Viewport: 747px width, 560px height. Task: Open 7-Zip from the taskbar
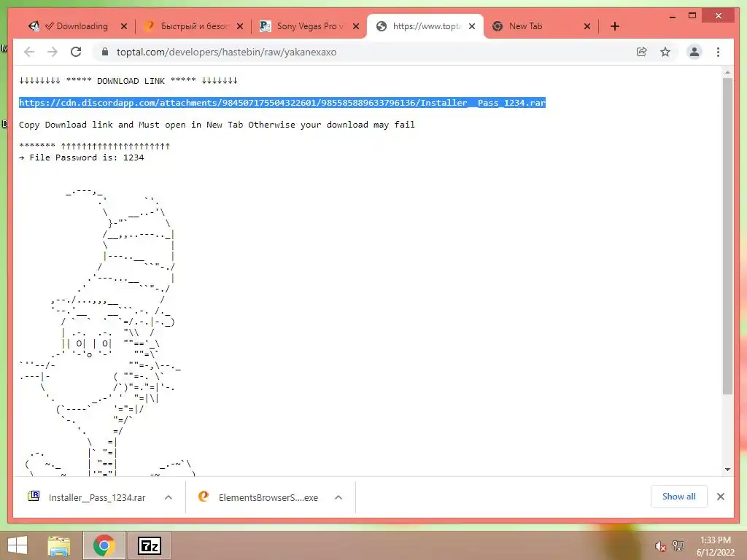coord(149,545)
